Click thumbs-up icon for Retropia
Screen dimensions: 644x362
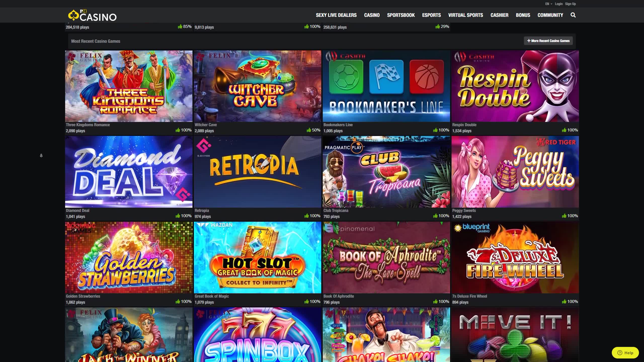click(307, 216)
